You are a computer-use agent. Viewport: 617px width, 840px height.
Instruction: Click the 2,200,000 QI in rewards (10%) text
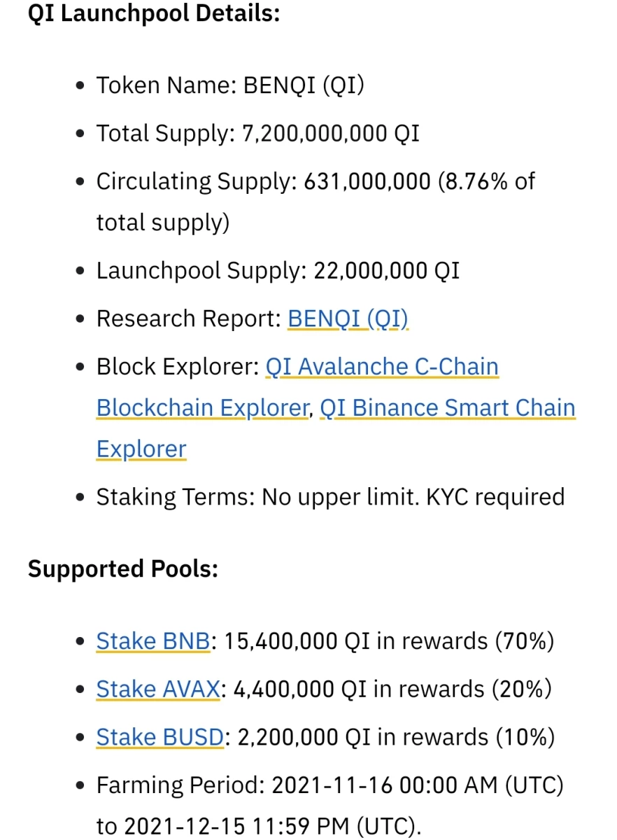(396, 737)
